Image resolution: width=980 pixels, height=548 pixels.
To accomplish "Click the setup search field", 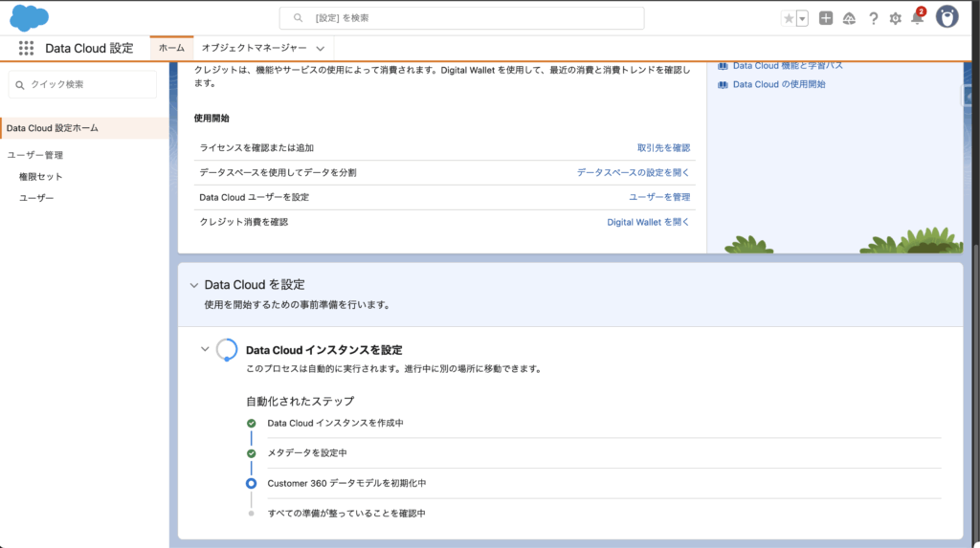I will (x=461, y=18).
